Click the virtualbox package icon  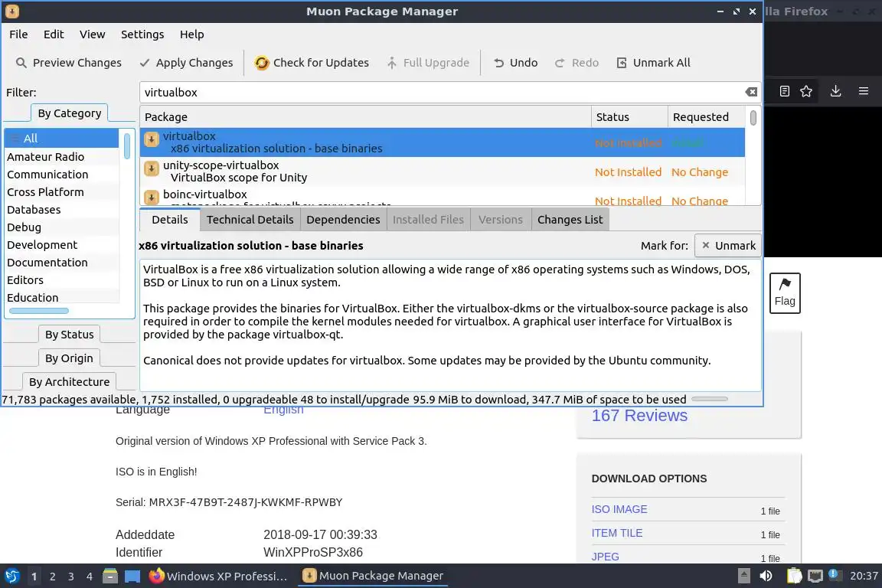(152, 139)
